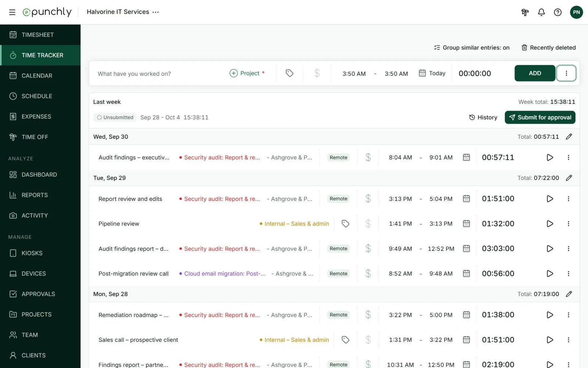Open calendar for Remediation roadmap entry
The height and width of the screenshot is (368, 588).
point(466,315)
